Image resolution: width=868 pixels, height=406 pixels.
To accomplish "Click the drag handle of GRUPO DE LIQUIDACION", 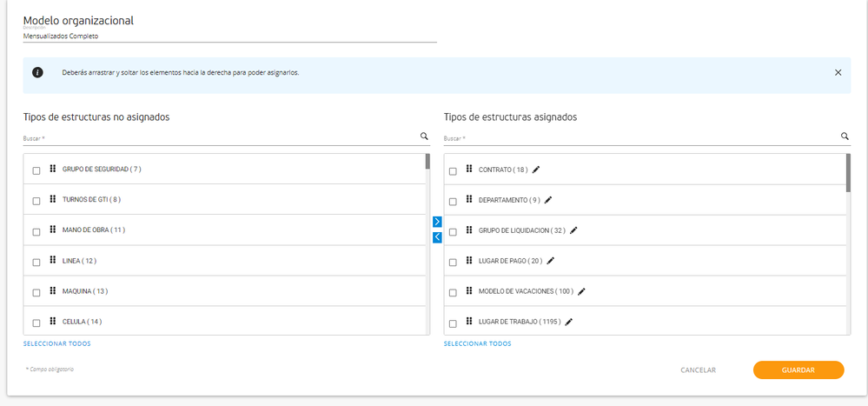I will tap(469, 230).
